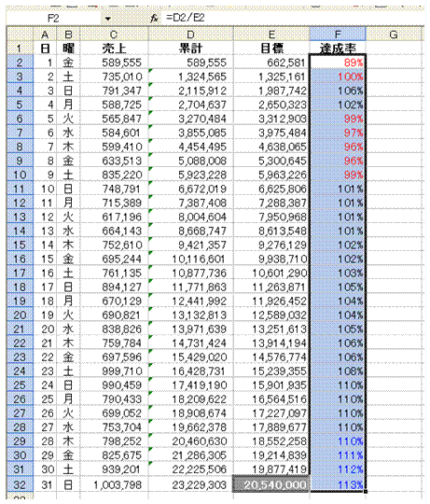Select column A header
Screen dimensions: 430x504
pos(45,35)
